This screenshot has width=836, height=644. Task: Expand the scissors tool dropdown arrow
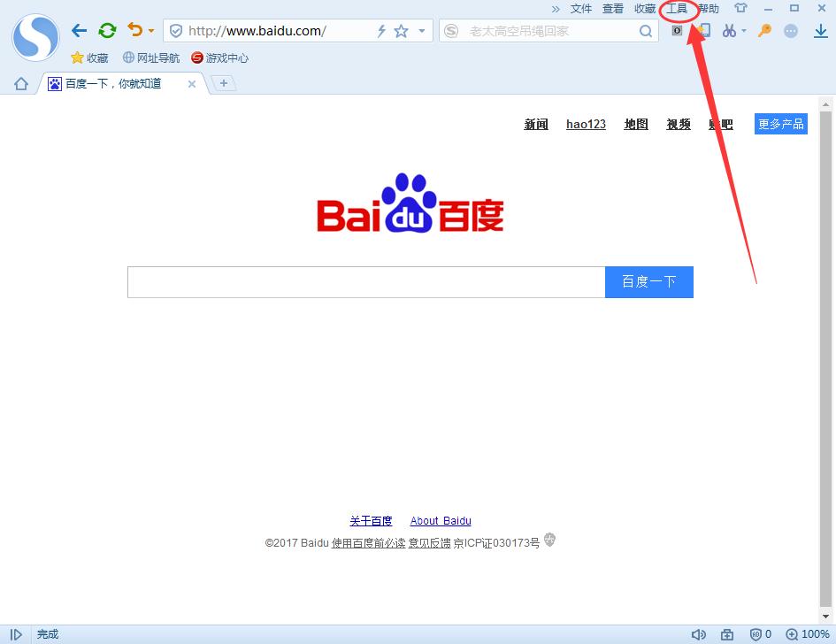point(744,31)
